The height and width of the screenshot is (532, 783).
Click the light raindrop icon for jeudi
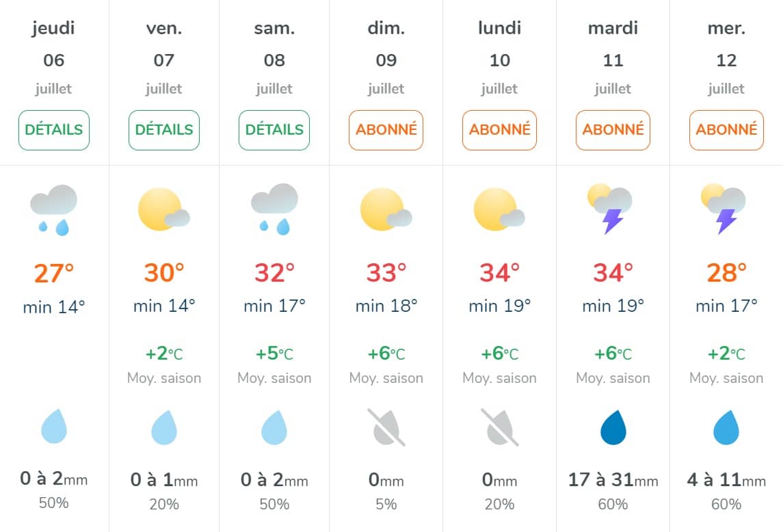(54, 426)
